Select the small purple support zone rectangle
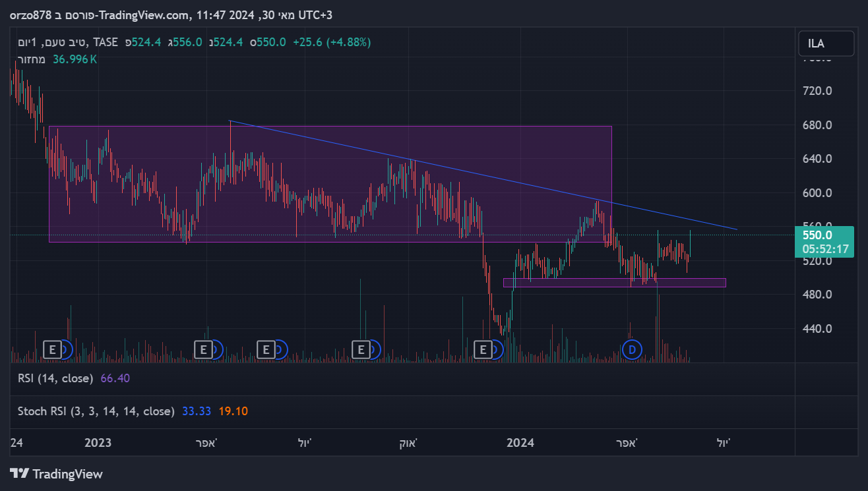 [x=614, y=283]
